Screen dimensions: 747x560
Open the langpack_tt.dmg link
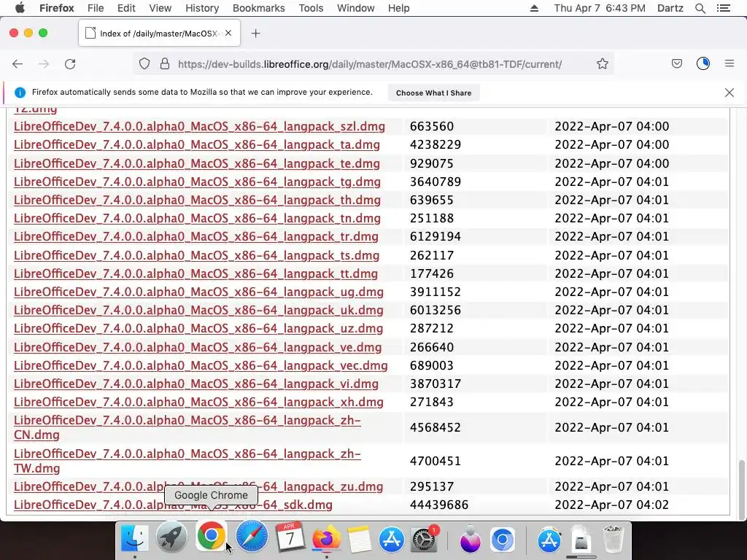coord(196,273)
